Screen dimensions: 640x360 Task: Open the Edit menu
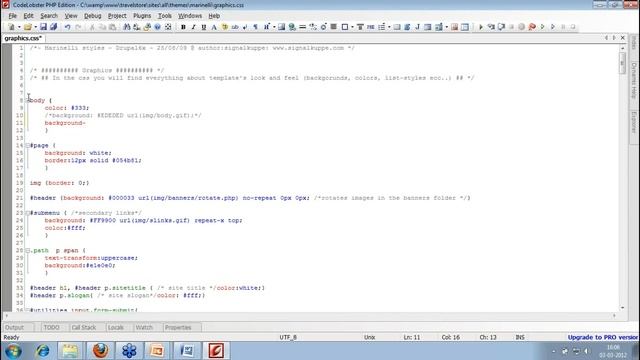28,16
